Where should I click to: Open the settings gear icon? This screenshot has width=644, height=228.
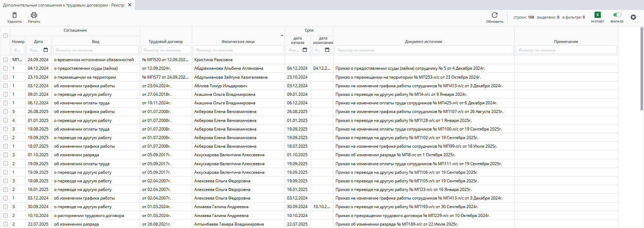click(633, 17)
